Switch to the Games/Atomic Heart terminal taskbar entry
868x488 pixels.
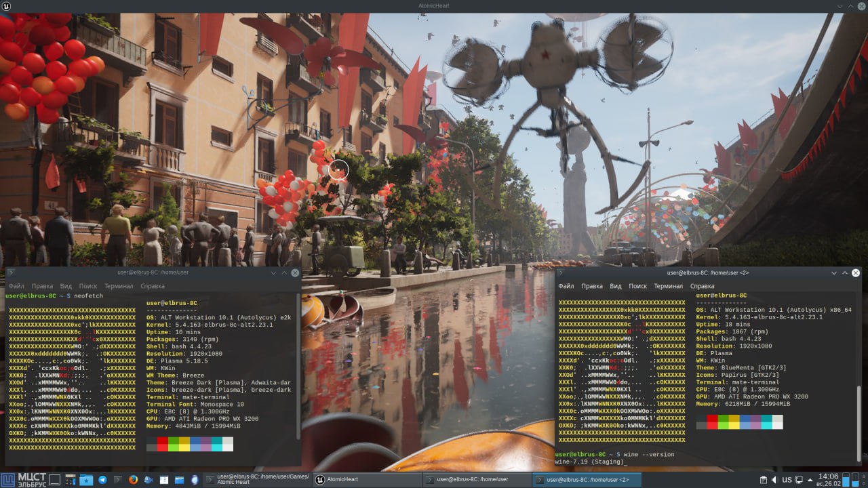pos(258,480)
